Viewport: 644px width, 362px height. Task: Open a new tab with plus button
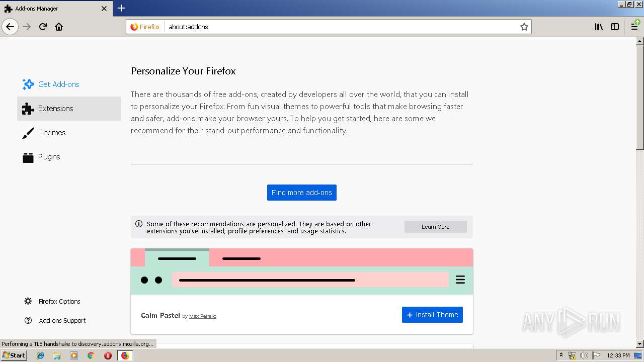pos(121,8)
